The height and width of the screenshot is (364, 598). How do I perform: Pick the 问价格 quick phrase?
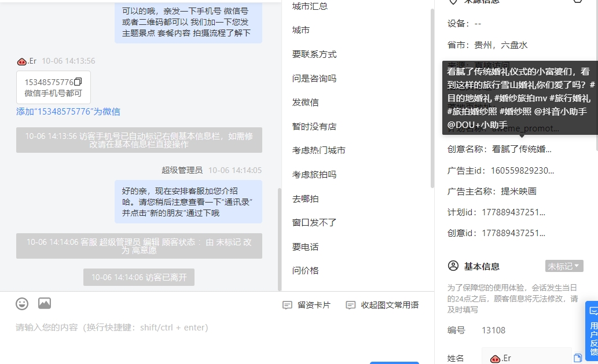pyautogui.click(x=306, y=271)
